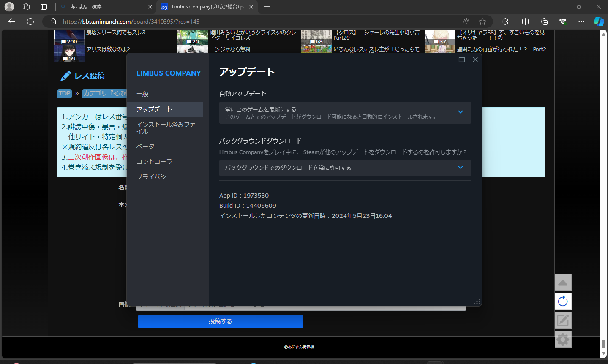
Task: Open browser settings and more menu
Action: (581, 22)
